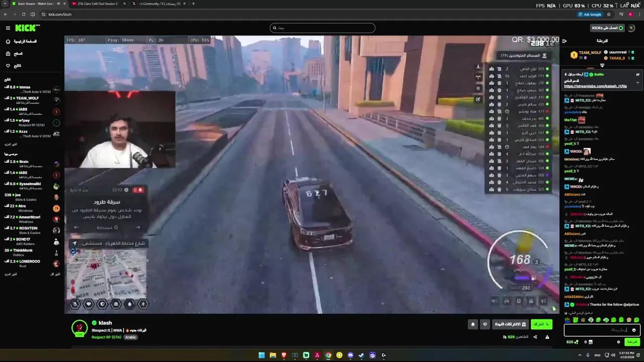Open emoji picker in chat input
Viewport: 644px width, 362px height.
pyautogui.click(x=634, y=330)
